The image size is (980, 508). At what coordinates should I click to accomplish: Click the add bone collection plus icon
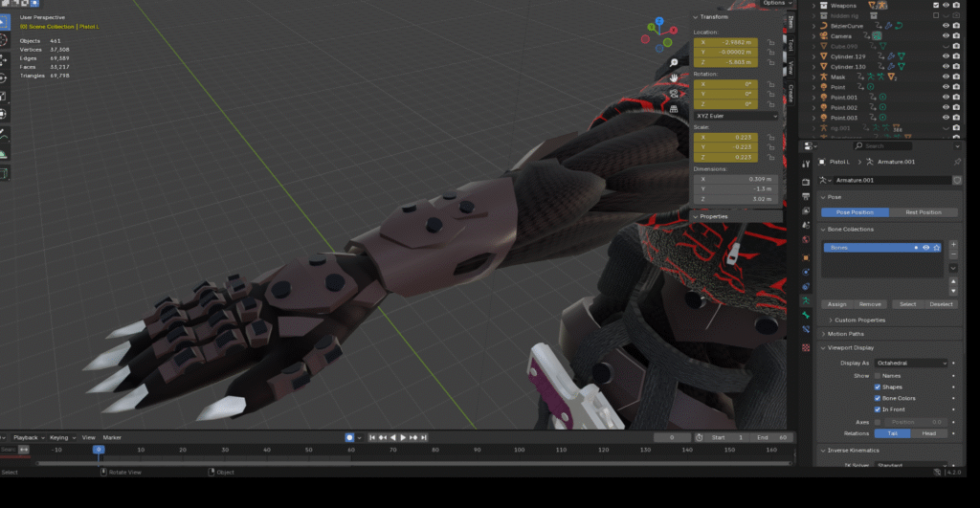[953, 245]
